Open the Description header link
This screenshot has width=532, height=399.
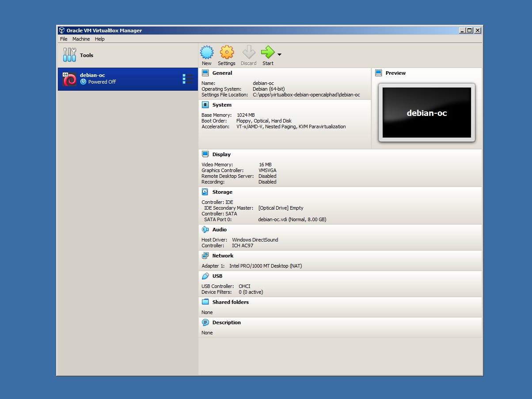coord(227,322)
